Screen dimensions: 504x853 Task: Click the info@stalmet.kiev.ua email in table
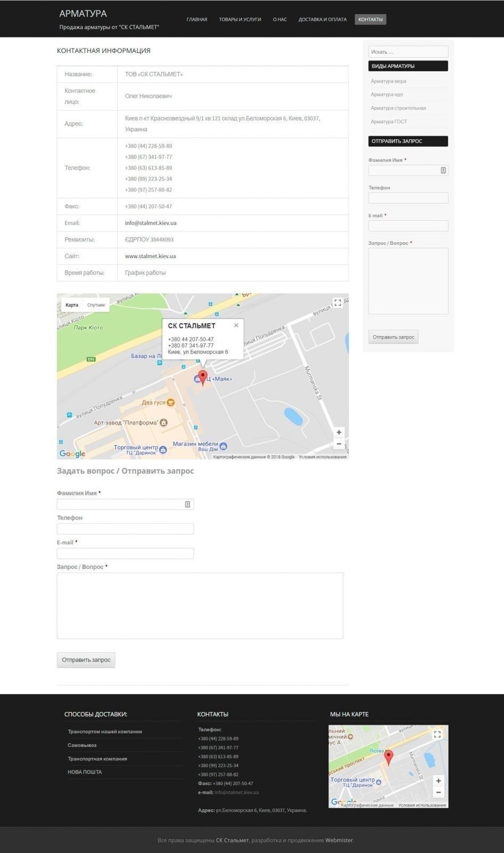(x=151, y=223)
